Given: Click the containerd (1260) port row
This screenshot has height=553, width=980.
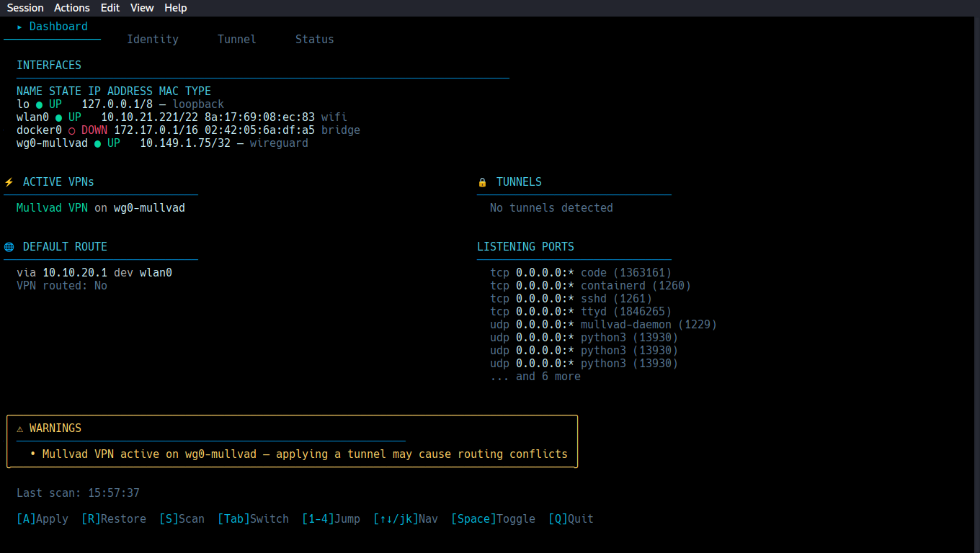Looking at the screenshot, I should pyautogui.click(x=591, y=286).
